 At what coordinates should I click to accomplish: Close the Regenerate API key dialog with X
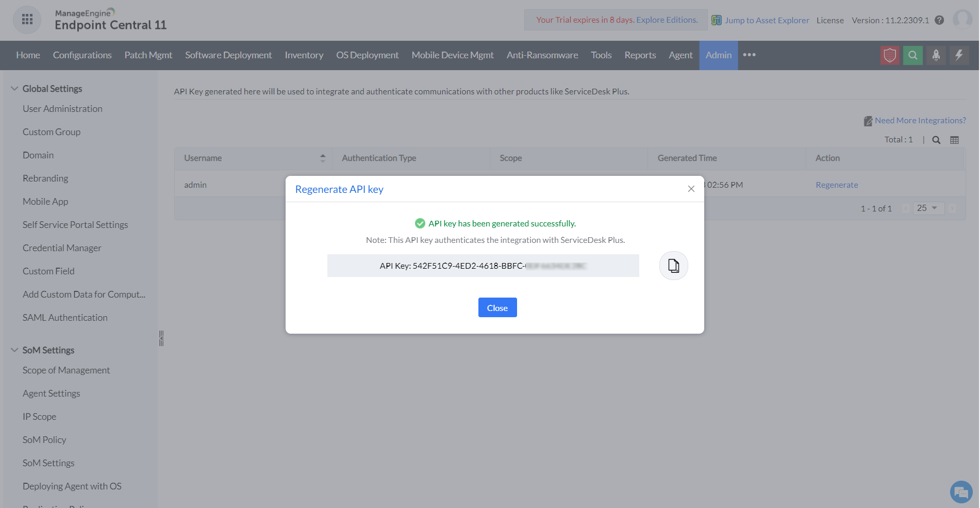(691, 189)
